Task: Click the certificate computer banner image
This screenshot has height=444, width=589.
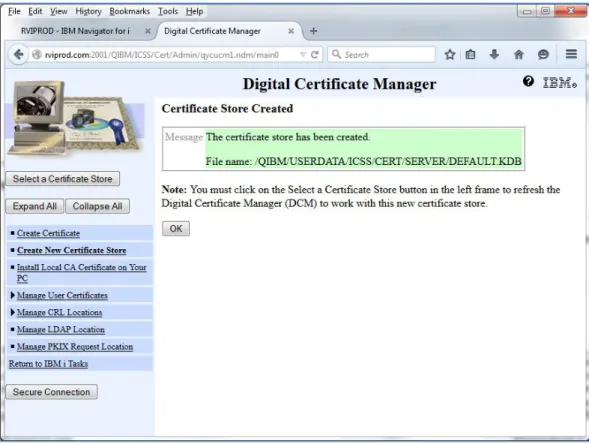Action: pyautogui.click(x=75, y=119)
